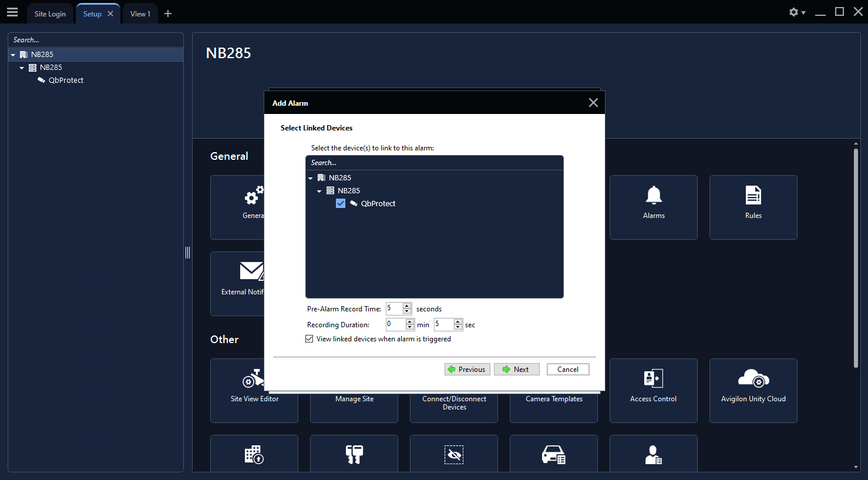Add a new tab with plus icon
The image size is (868, 480).
(x=168, y=14)
